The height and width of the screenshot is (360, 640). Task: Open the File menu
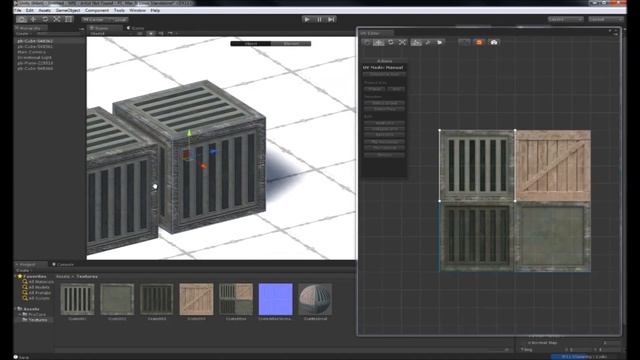pyautogui.click(x=18, y=10)
